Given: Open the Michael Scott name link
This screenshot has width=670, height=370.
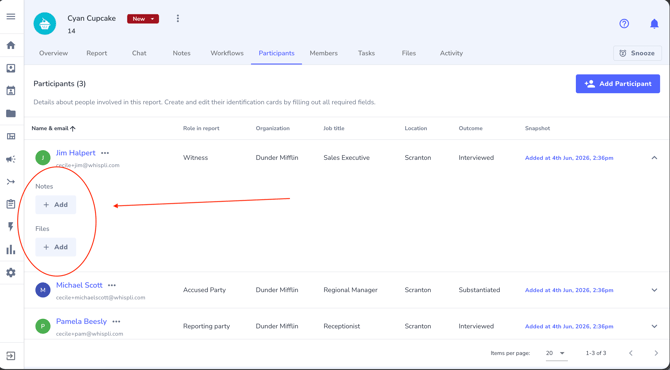Looking at the screenshot, I should point(79,285).
